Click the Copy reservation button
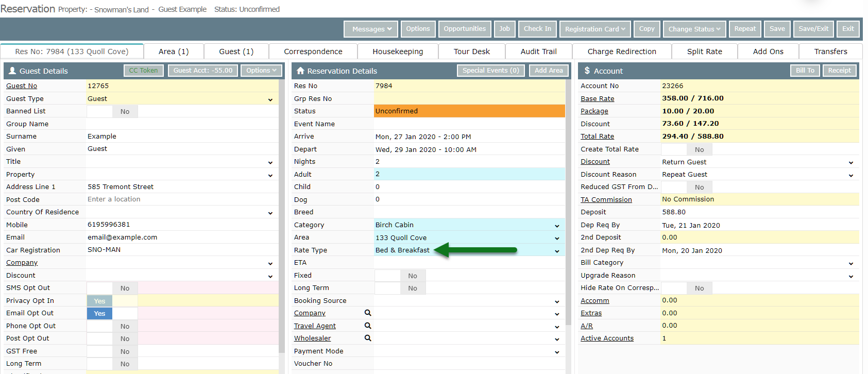Viewport: 868px width, 374px height. [646, 29]
